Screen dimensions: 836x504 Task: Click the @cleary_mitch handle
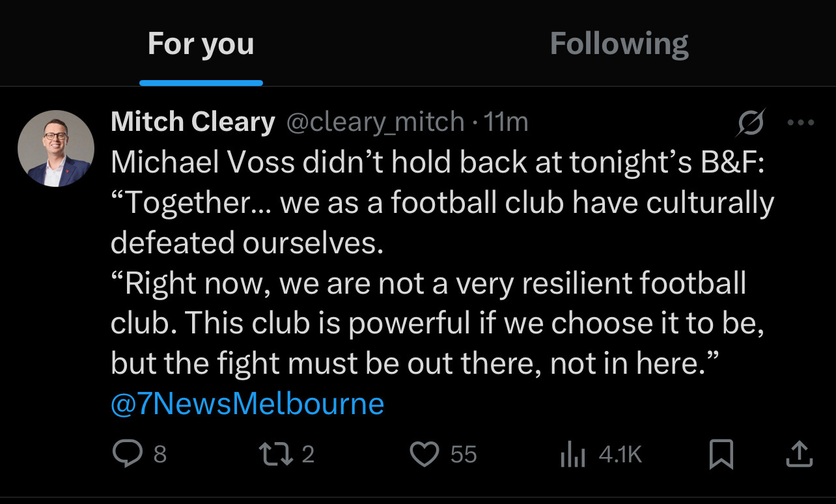pyautogui.click(x=375, y=122)
